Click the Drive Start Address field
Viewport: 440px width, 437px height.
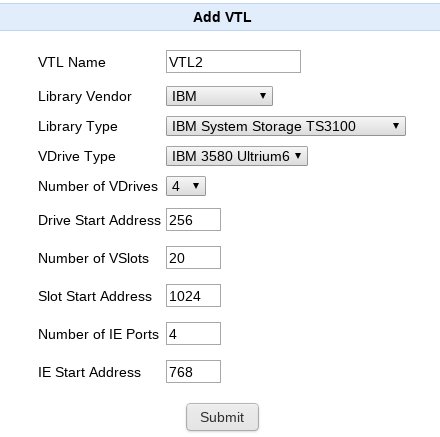click(193, 220)
